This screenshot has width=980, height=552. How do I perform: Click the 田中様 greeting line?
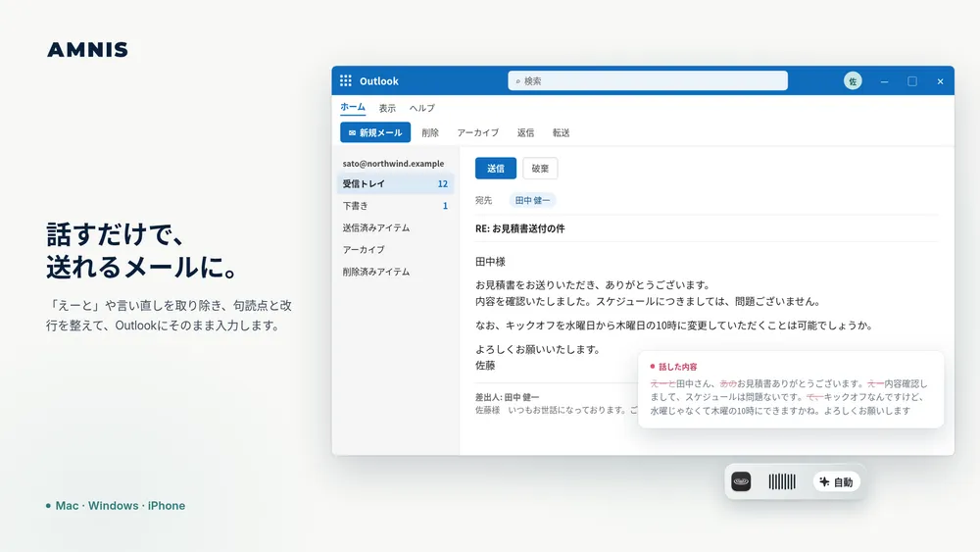(490, 262)
